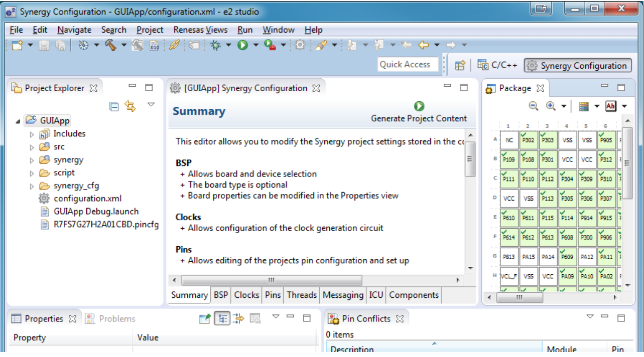The height and width of the screenshot is (357, 644).
Task: Open Debug configurations dropdown arrow
Action: (229, 45)
